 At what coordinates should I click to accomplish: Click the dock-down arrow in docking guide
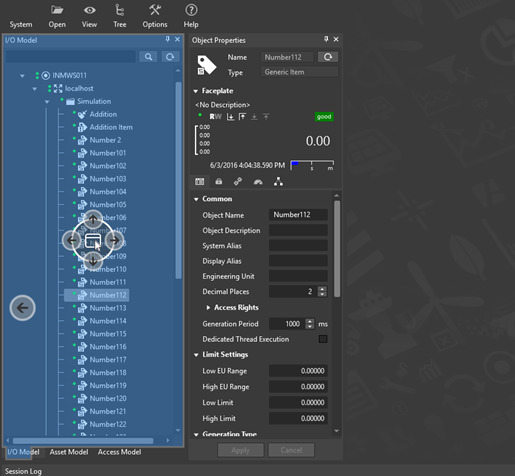(x=93, y=261)
